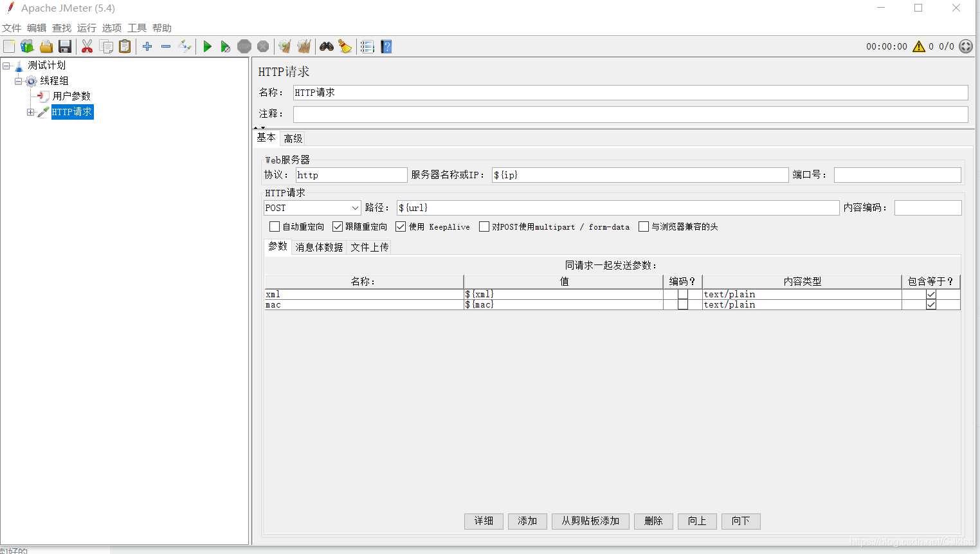This screenshot has height=554, width=980.
Task: Click the 服务器名称或IP field
Action: 640,175
